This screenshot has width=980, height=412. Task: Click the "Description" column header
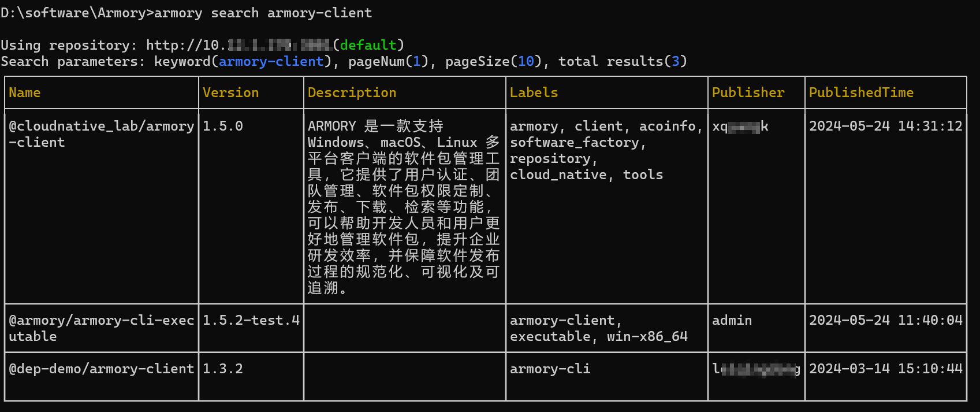(x=352, y=92)
